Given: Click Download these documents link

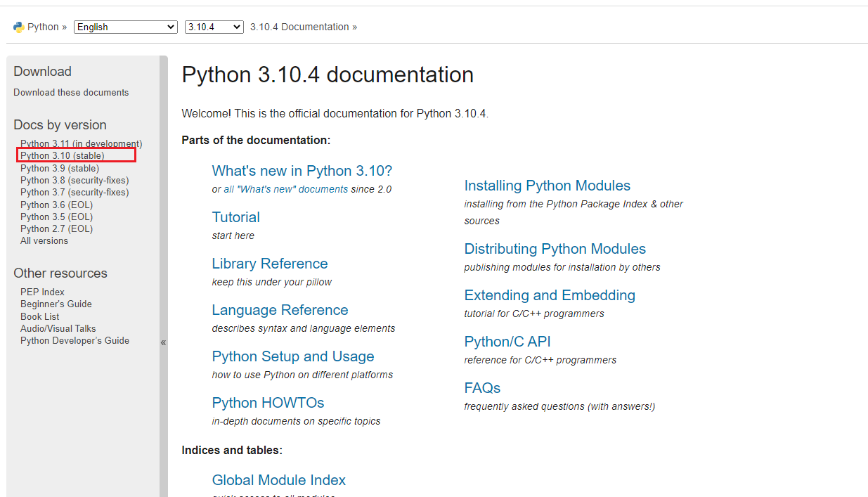Looking at the screenshot, I should (71, 92).
